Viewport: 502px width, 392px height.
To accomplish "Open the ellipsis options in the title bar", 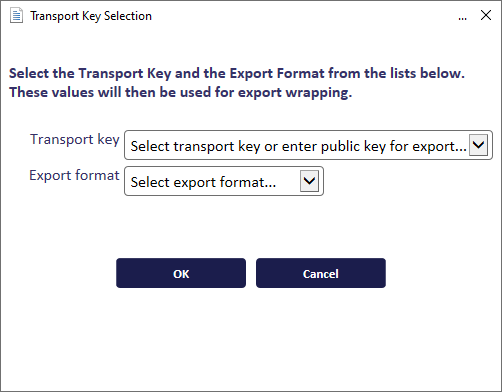I will 462,17.
